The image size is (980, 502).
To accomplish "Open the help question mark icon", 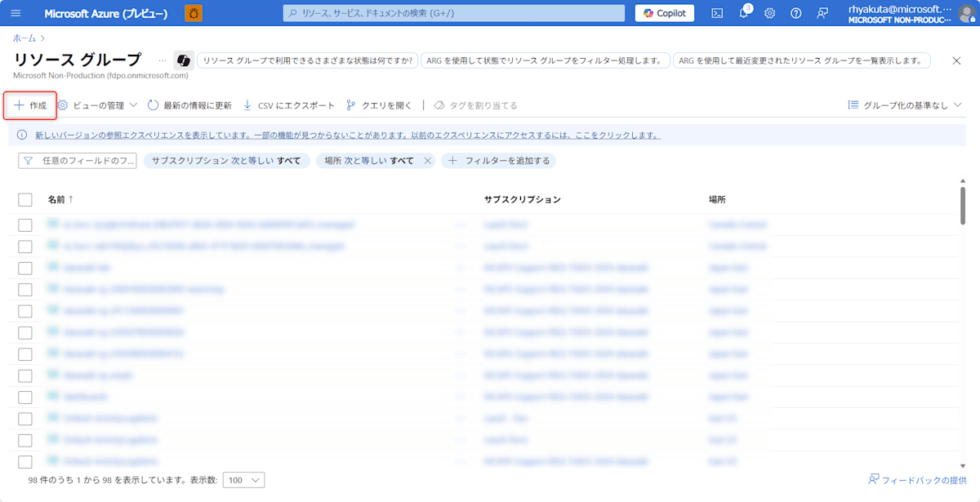I will [x=796, y=13].
